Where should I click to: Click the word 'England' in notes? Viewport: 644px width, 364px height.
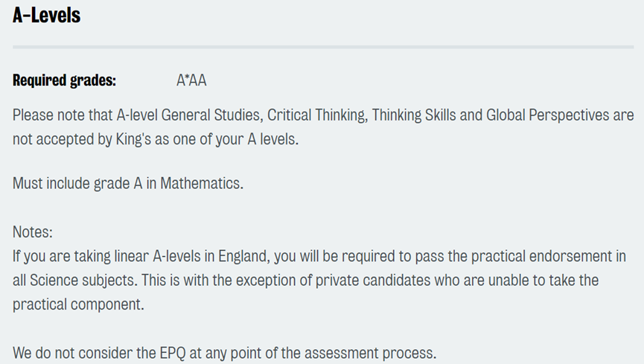click(x=244, y=256)
